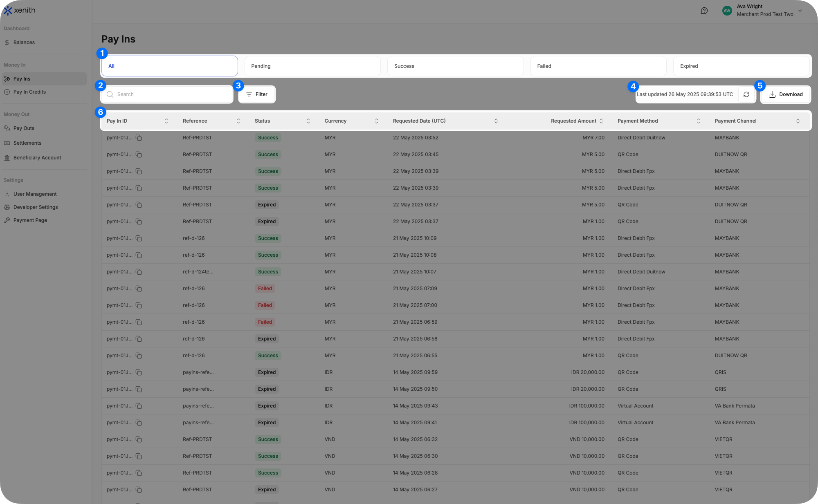818x504 pixels.
Task: Open Pay Outs in sidebar
Action: point(24,128)
